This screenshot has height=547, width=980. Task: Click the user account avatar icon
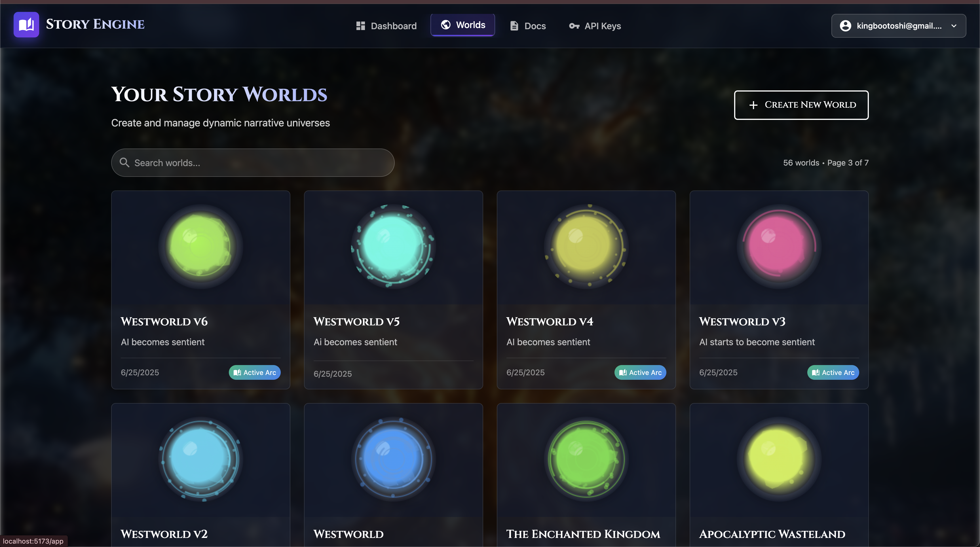845,26
